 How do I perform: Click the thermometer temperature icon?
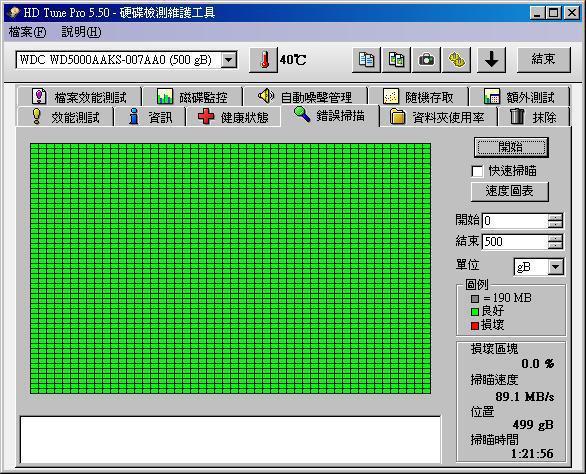(x=264, y=60)
